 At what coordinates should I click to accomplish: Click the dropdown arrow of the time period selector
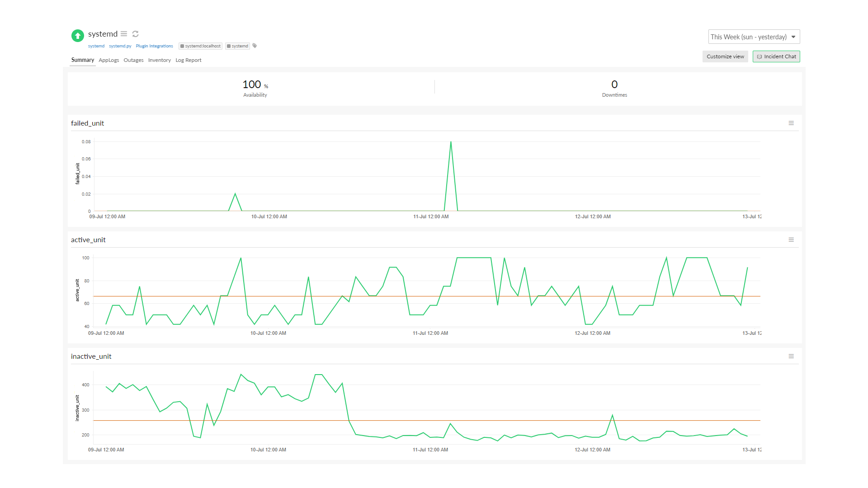tap(793, 37)
